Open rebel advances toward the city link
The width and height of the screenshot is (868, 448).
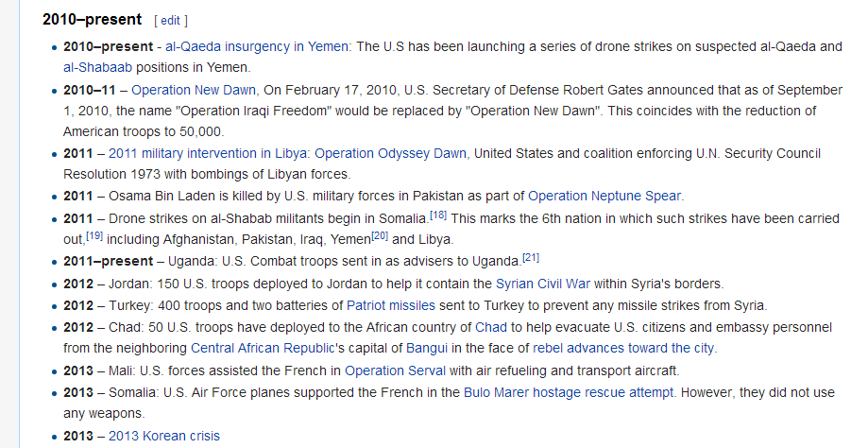pyautogui.click(x=623, y=349)
